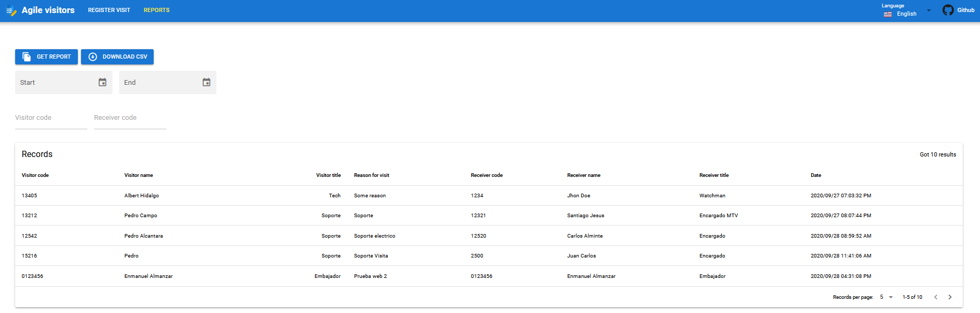Click date 2020/09/28 04:31:08 PM
The height and width of the screenshot is (313, 980).
click(841, 276)
